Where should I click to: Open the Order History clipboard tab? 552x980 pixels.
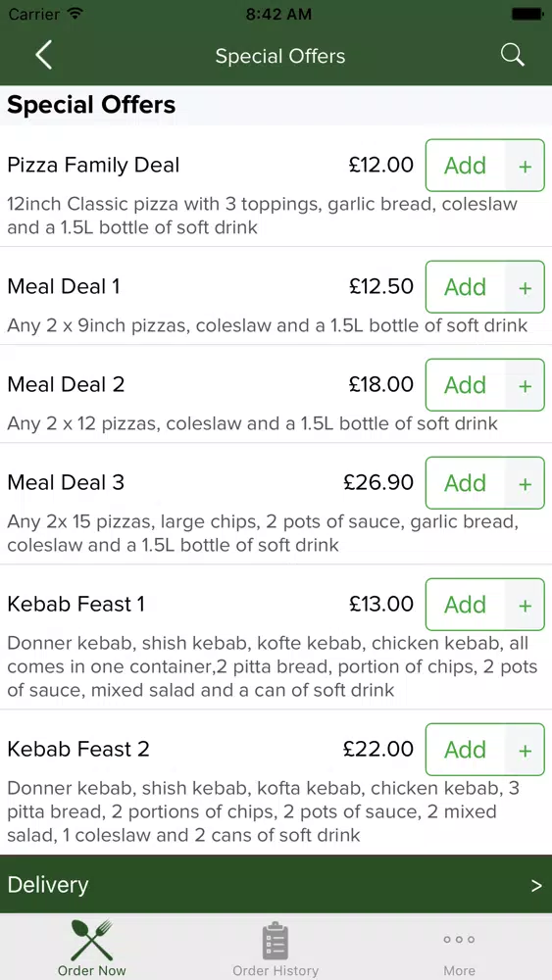[x=276, y=947]
